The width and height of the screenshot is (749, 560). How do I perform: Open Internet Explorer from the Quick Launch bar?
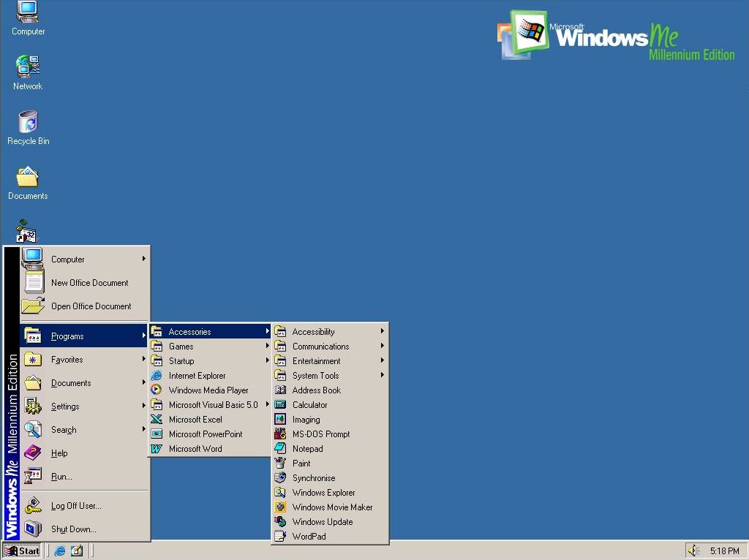59,550
